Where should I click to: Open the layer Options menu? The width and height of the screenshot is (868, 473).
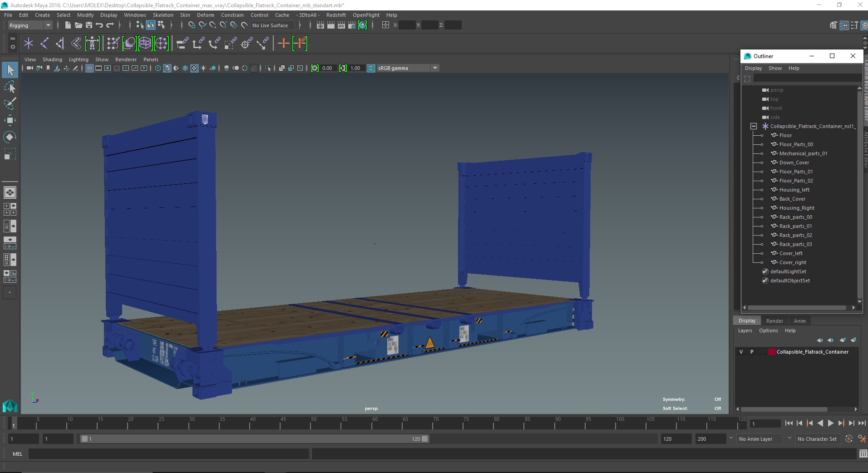(x=768, y=330)
